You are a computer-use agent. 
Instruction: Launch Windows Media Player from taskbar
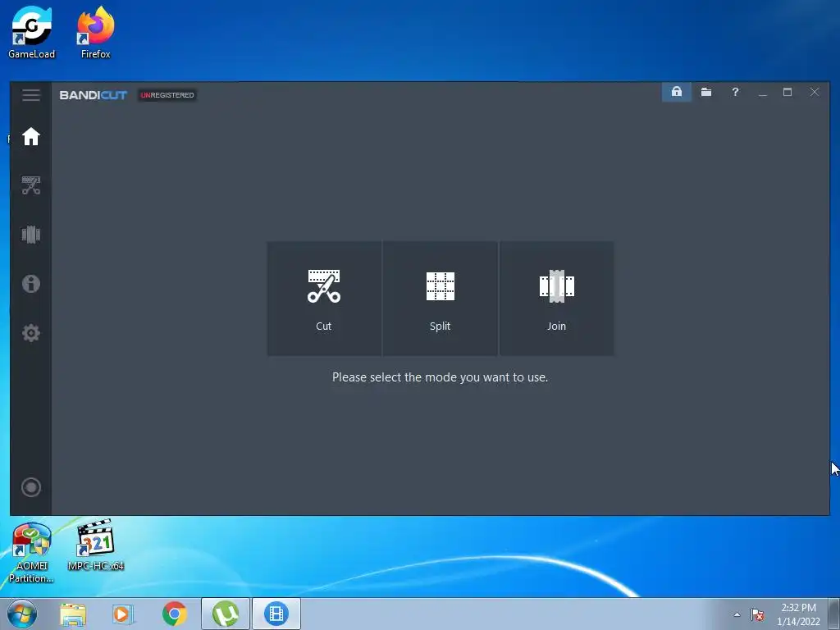click(x=122, y=614)
